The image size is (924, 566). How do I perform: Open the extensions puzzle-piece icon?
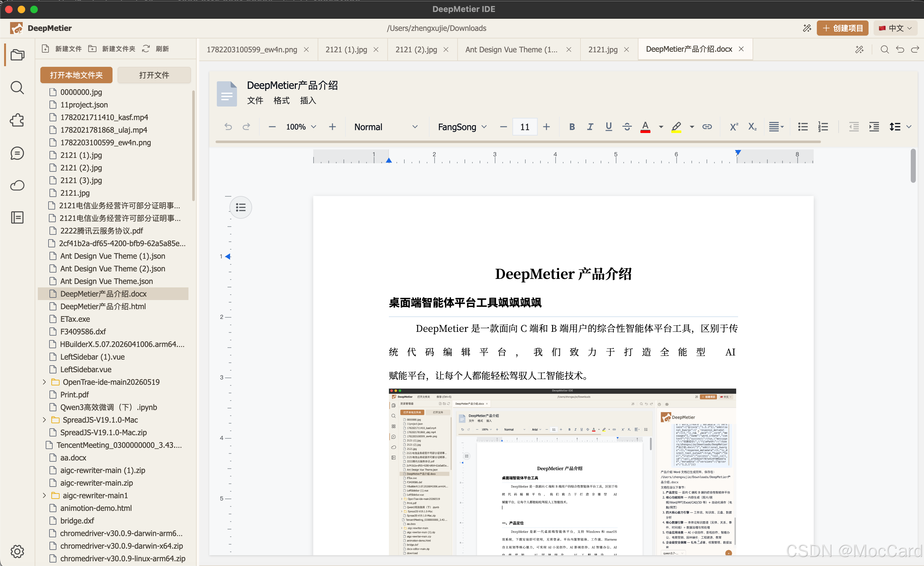[17, 120]
